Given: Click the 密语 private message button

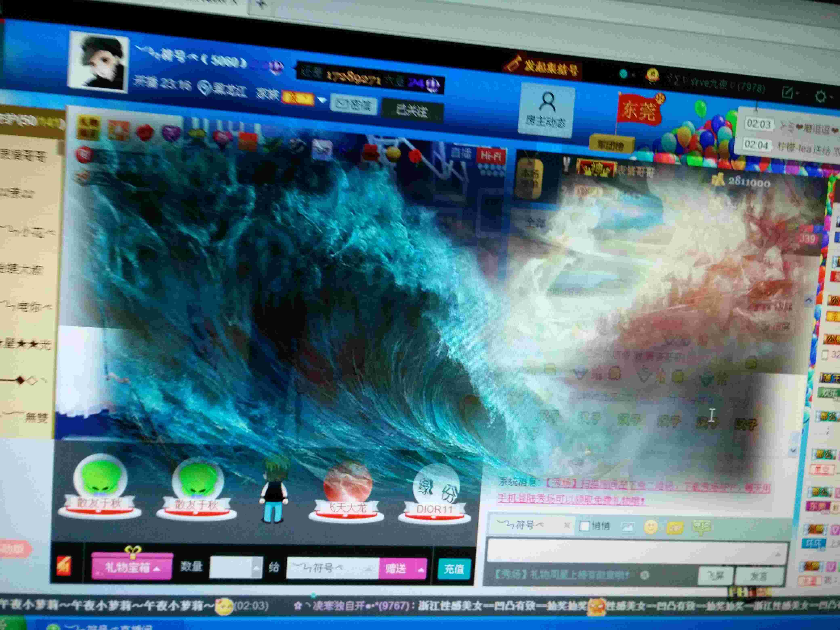Looking at the screenshot, I should [353, 104].
